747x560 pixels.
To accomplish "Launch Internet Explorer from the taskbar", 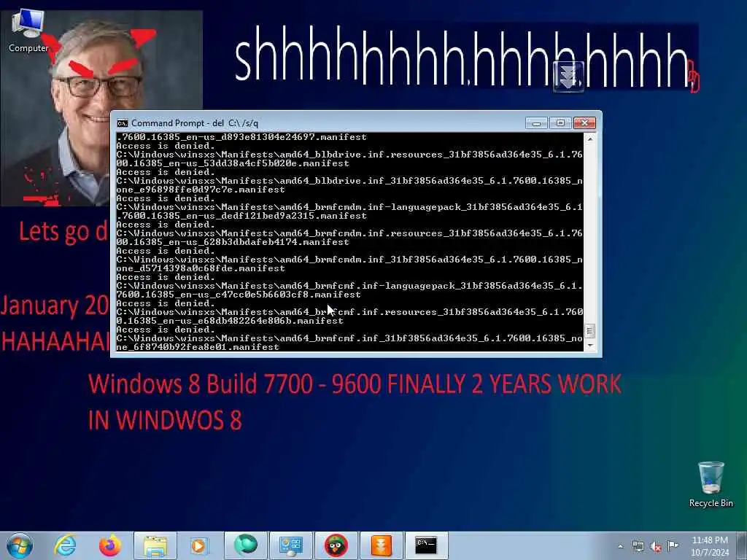I will coord(65,545).
